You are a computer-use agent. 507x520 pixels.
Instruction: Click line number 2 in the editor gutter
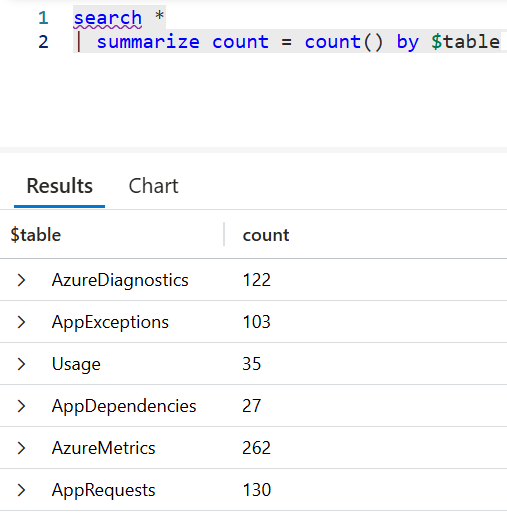43,42
